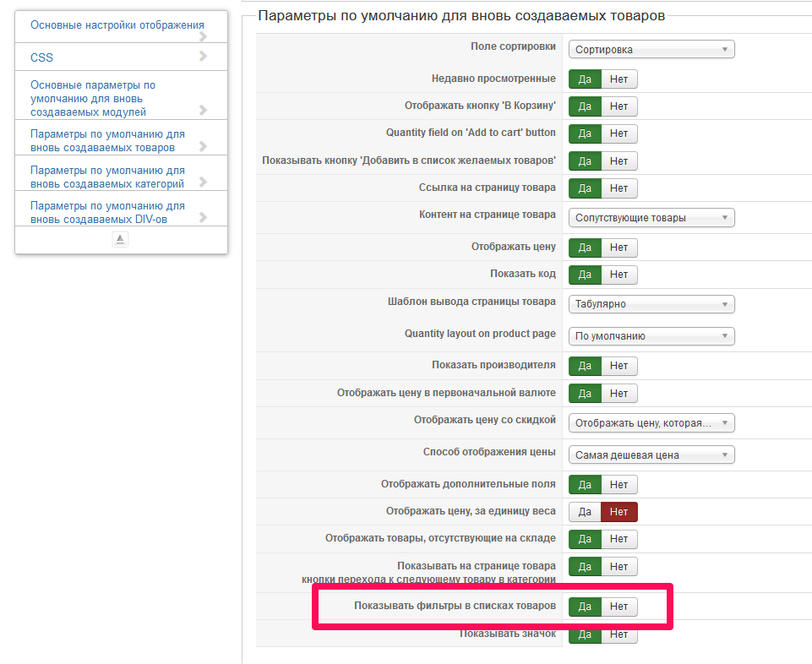Set Показать производителя to Нет
The width and height of the screenshot is (812, 664).
tap(619, 366)
